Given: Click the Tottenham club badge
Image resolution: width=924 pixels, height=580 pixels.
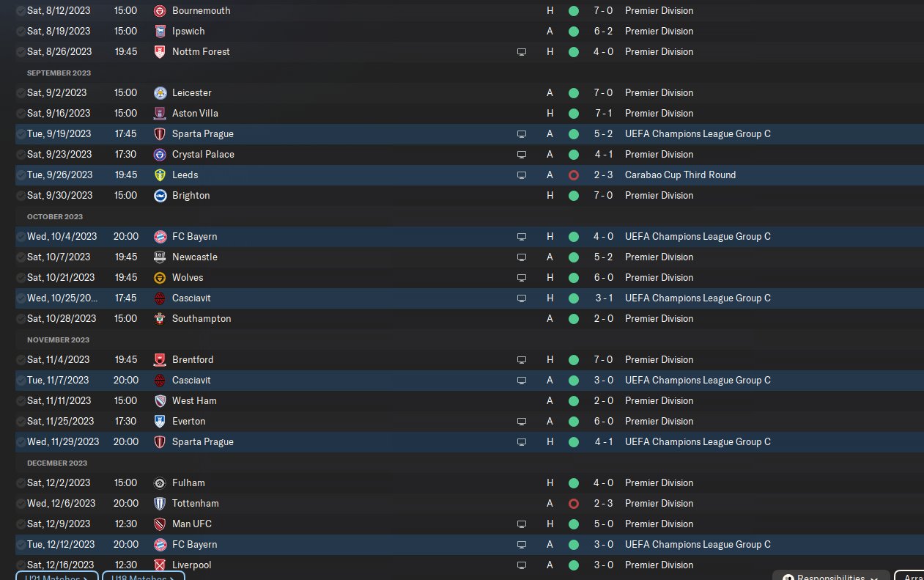Looking at the screenshot, I should (160, 504).
